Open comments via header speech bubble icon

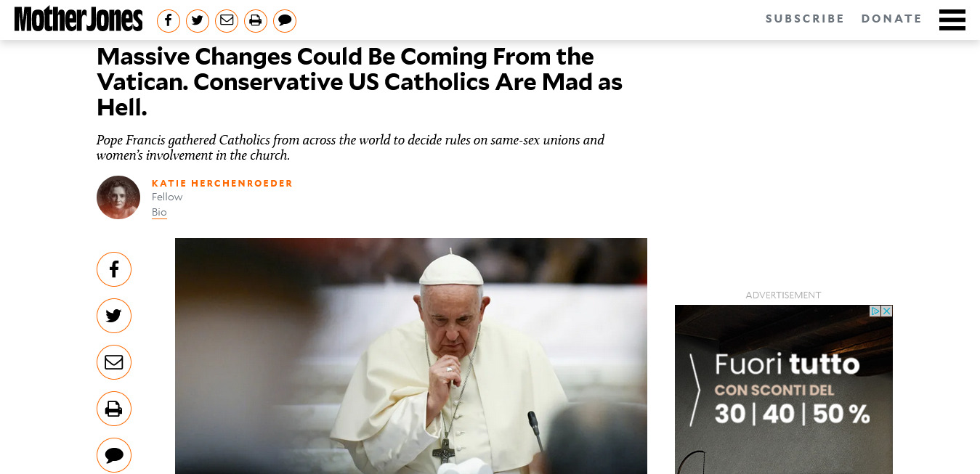click(x=285, y=20)
